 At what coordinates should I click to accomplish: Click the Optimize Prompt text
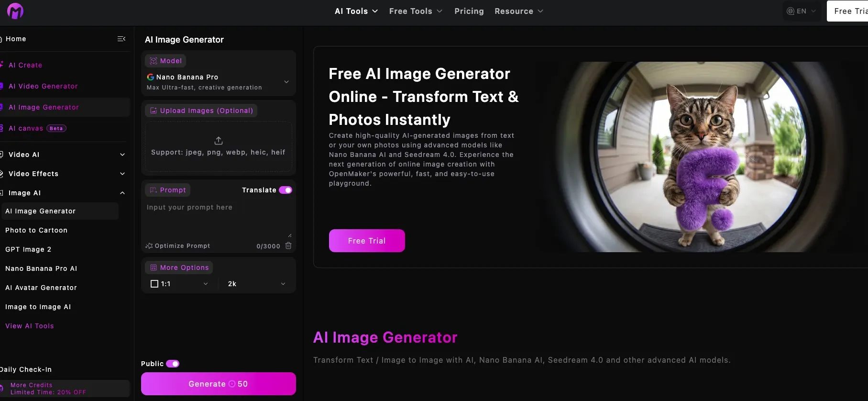[x=182, y=246]
